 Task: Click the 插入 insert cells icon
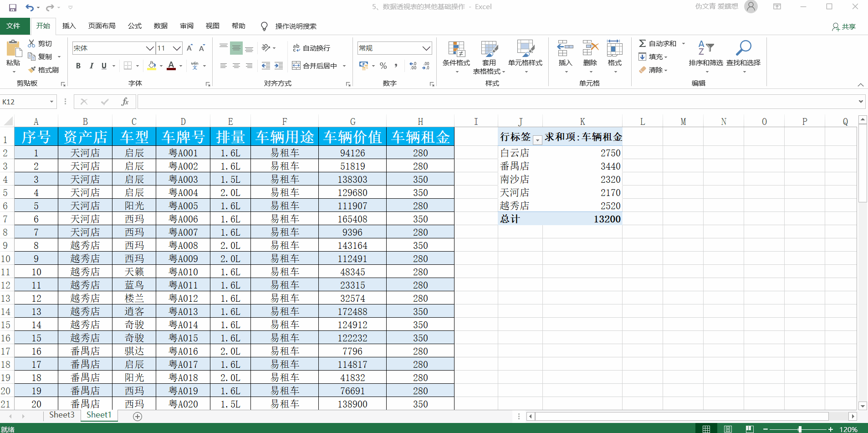click(565, 48)
